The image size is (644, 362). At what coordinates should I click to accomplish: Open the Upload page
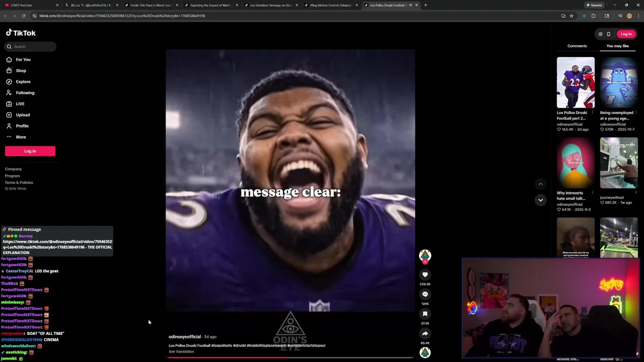tap(23, 115)
